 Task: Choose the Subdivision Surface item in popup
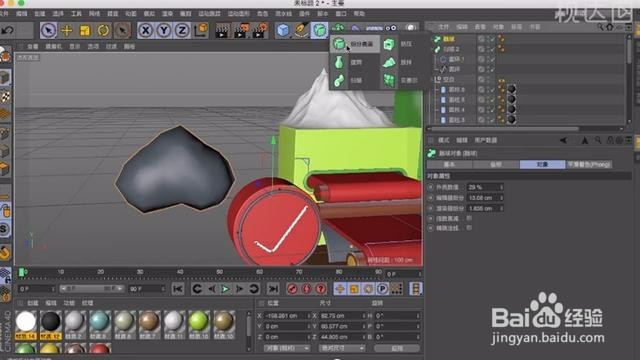point(354,43)
